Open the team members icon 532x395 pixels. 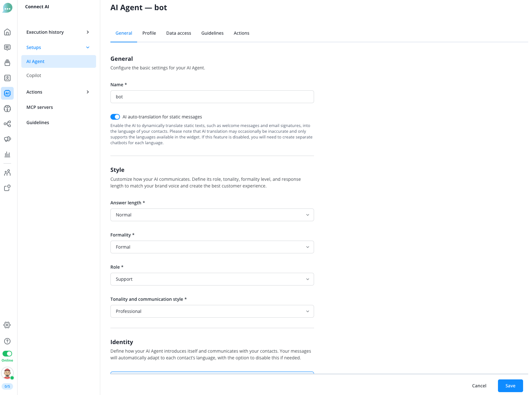pyautogui.click(x=7, y=173)
